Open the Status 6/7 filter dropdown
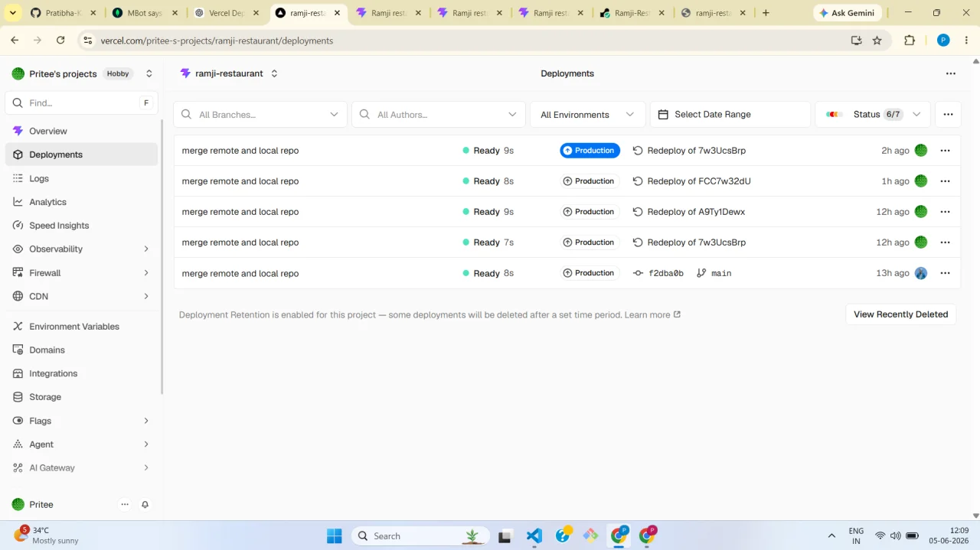The image size is (980, 550). (x=873, y=115)
